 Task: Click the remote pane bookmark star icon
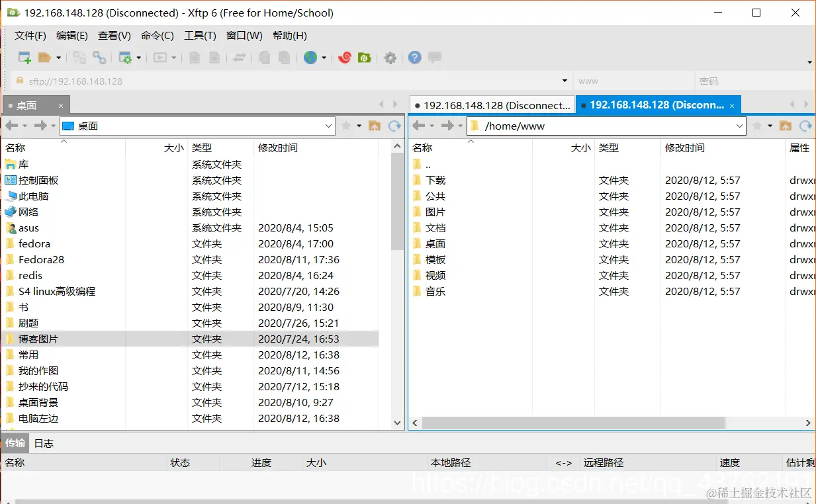tap(757, 126)
